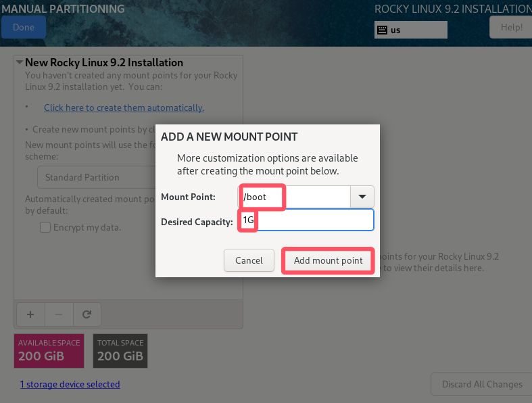Follow the create them automatically link
The width and height of the screenshot is (532, 403).
coord(124,108)
